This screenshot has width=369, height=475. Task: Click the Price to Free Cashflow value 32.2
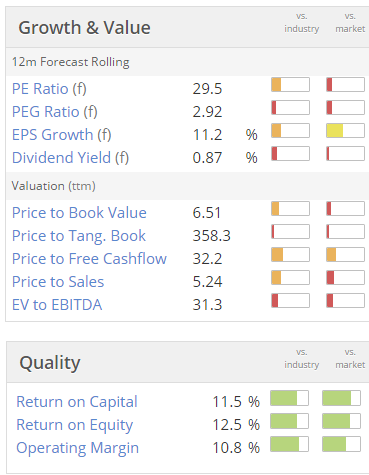207,259
